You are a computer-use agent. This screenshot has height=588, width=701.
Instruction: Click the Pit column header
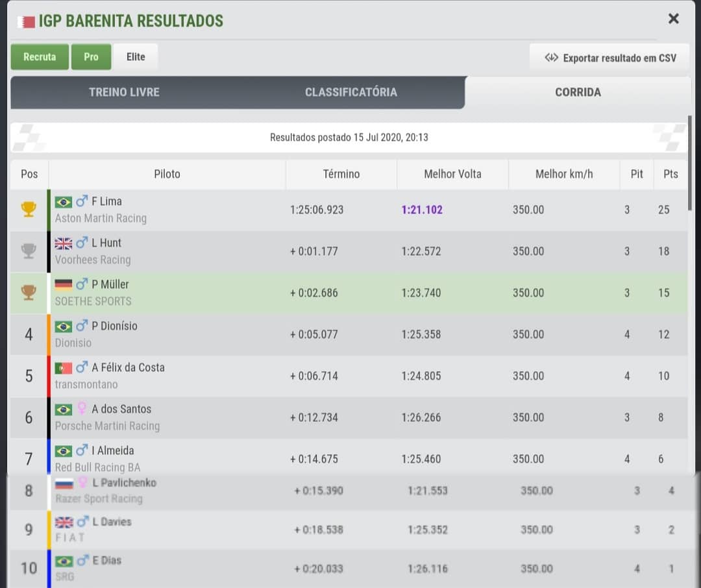(x=637, y=174)
